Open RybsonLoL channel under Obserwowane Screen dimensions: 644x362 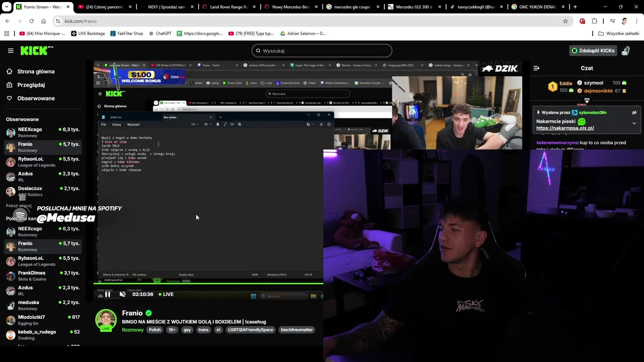43,162
